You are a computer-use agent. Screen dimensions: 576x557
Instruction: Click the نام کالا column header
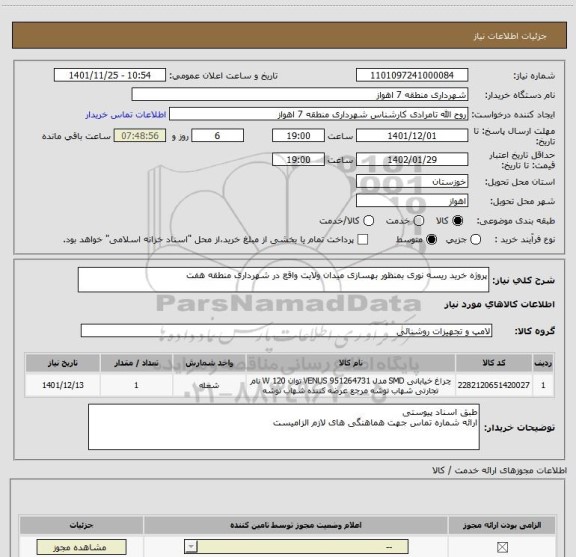point(350,363)
